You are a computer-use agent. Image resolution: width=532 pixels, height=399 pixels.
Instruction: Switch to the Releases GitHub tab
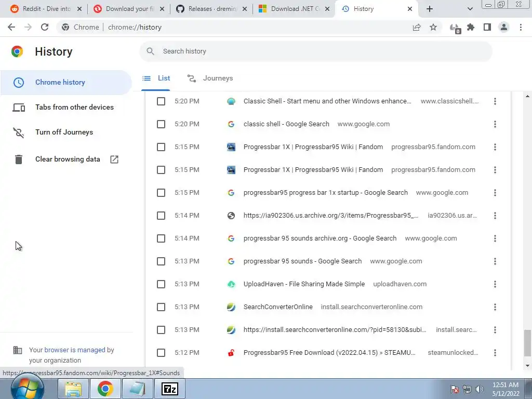(x=211, y=9)
